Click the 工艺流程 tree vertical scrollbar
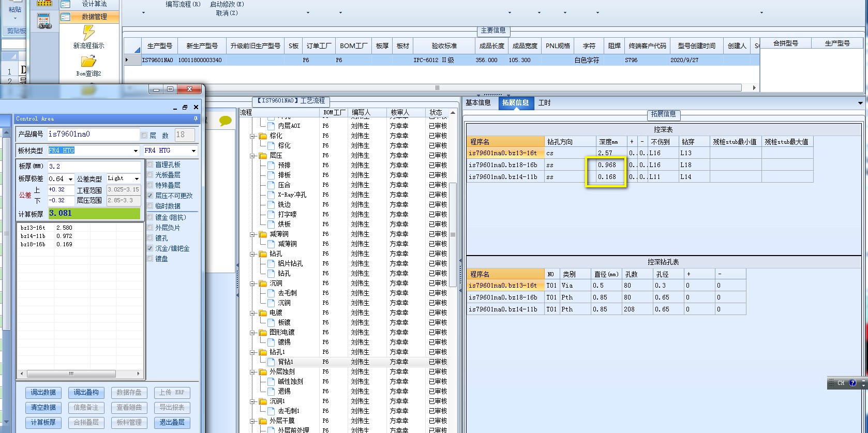Screen dimensions: 868x433 click(453, 234)
